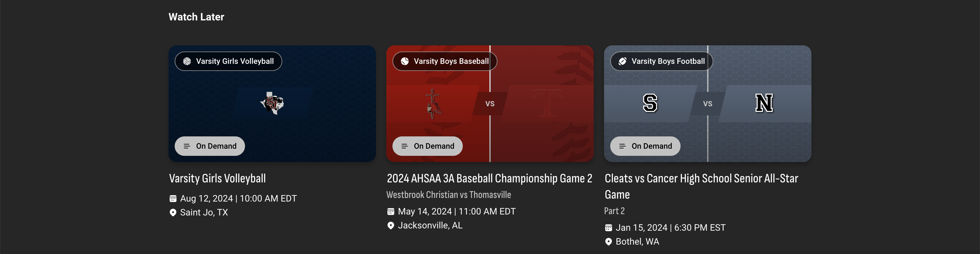Click the On Demand badge on the baseball card
This screenshot has height=254, width=980.
click(x=427, y=146)
